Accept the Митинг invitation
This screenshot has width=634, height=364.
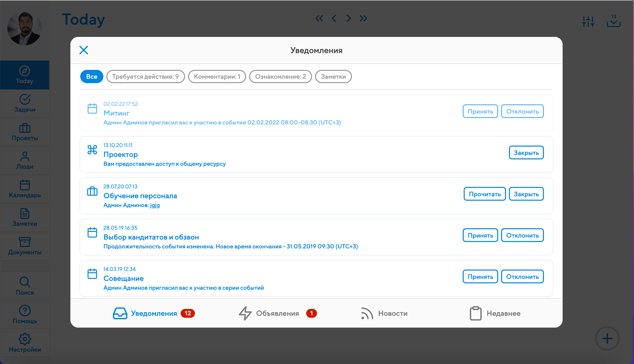pos(480,111)
